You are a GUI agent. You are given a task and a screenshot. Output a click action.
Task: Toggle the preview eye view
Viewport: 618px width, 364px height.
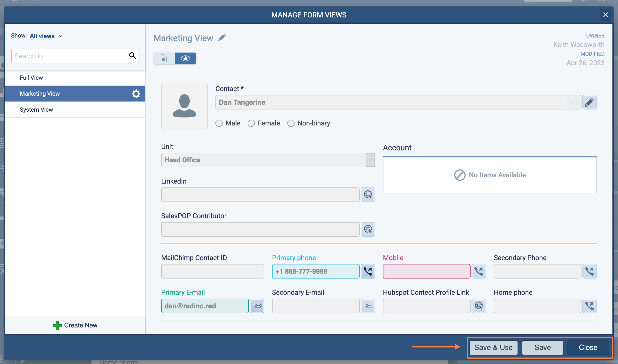(185, 58)
